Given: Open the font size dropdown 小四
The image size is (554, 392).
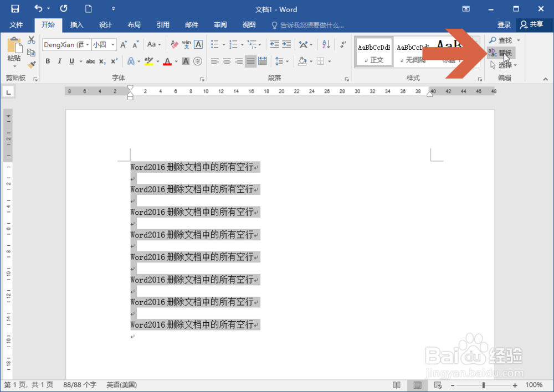Looking at the screenshot, I should 112,44.
